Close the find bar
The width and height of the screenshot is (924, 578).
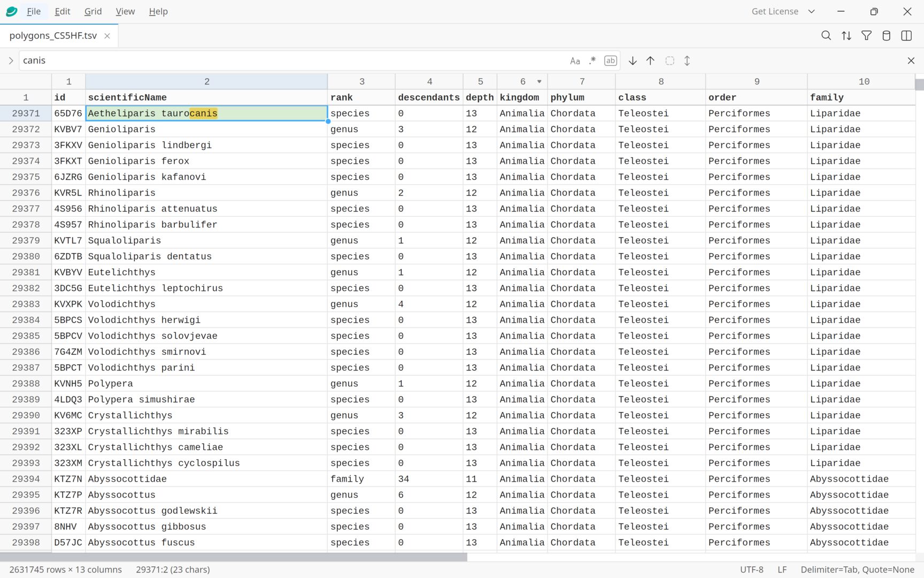(911, 61)
